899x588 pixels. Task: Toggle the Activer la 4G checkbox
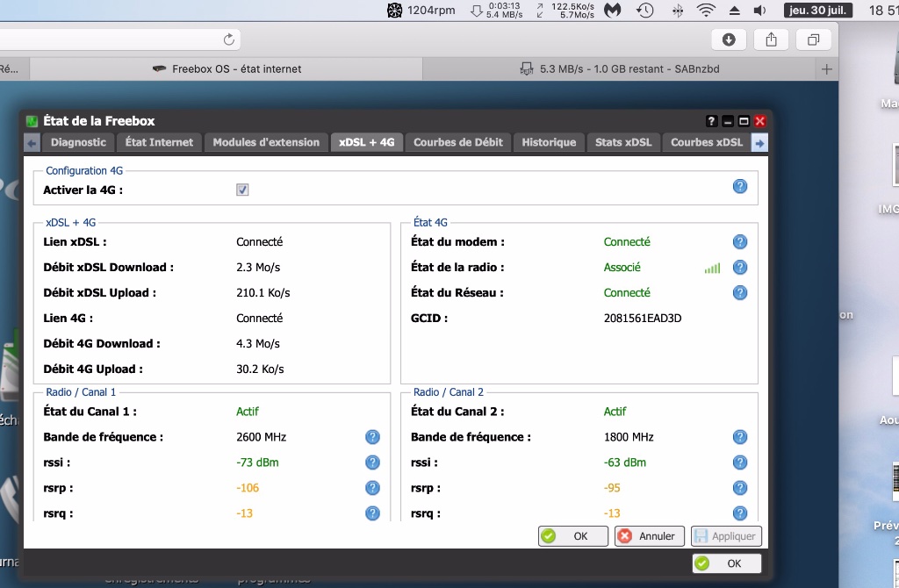coord(242,190)
